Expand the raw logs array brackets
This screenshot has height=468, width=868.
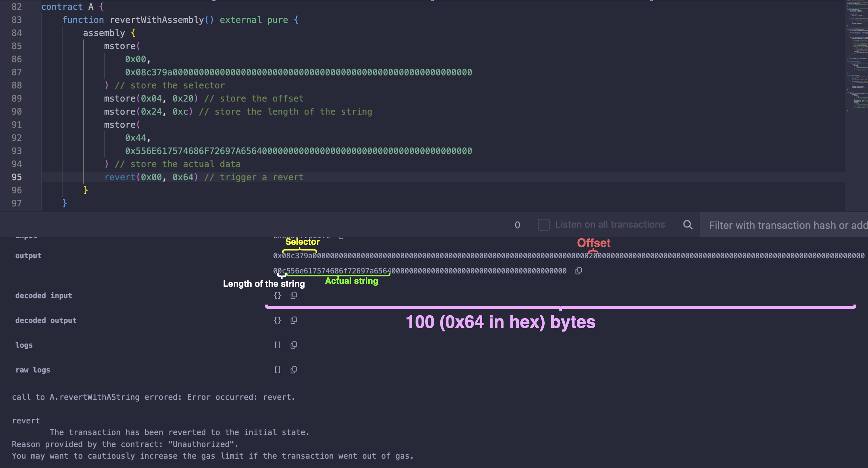click(x=277, y=370)
